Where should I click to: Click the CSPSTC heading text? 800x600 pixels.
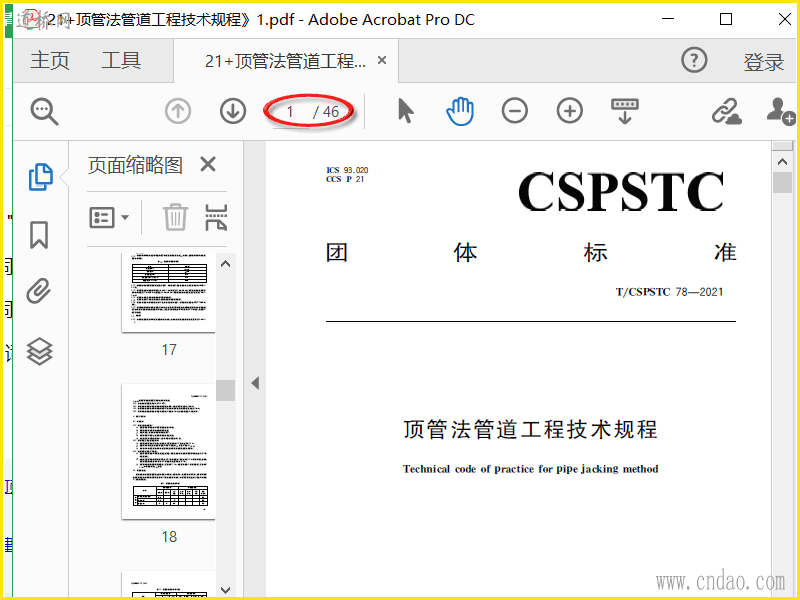click(621, 191)
